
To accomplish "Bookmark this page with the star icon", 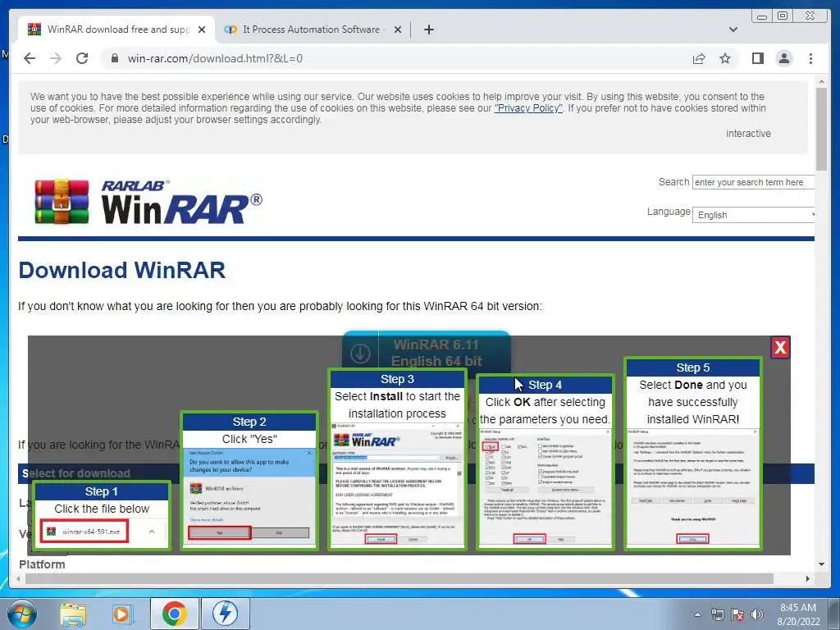I will 725,58.
